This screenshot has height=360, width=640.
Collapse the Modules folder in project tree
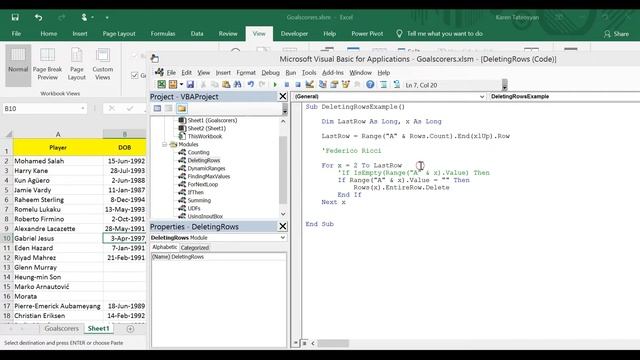coord(164,144)
